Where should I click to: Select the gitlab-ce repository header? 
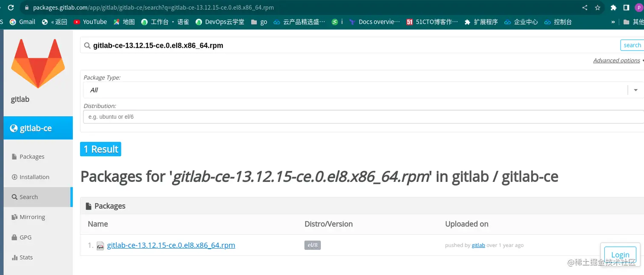[x=38, y=128]
